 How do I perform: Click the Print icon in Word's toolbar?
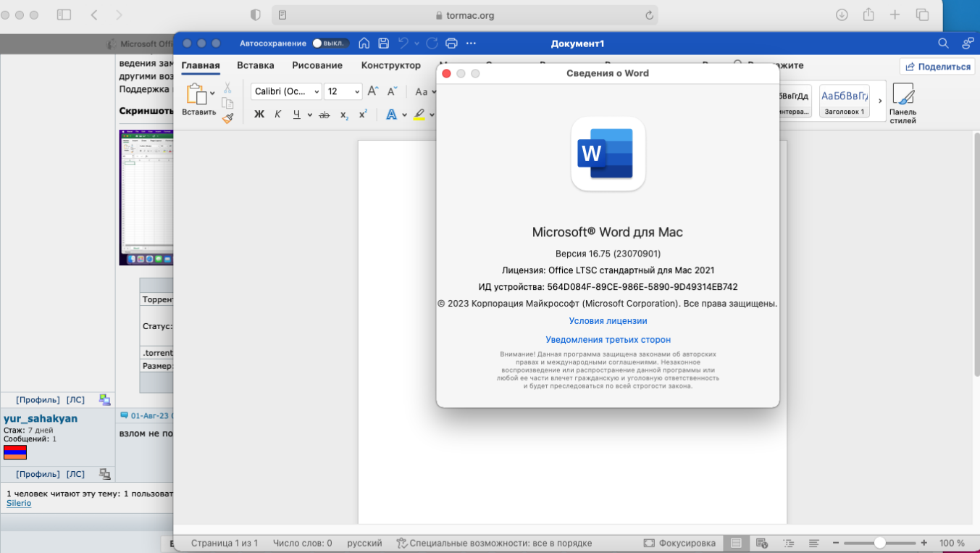(x=451, y=43)
